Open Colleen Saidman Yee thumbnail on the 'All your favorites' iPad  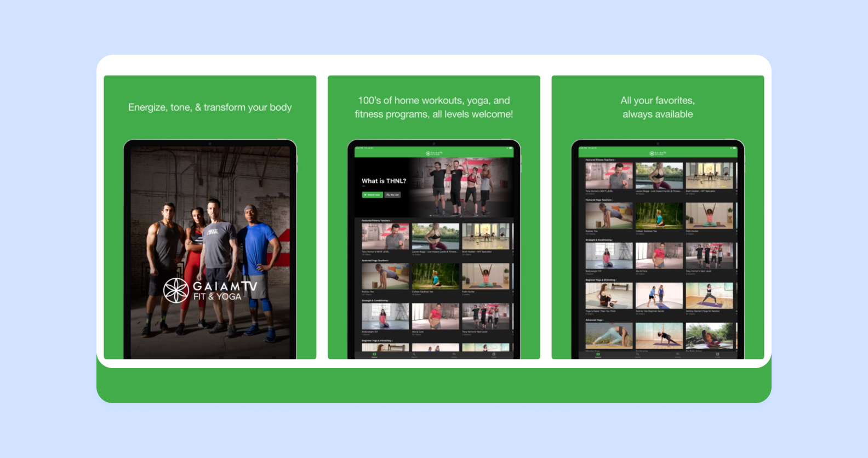(659, 216)
